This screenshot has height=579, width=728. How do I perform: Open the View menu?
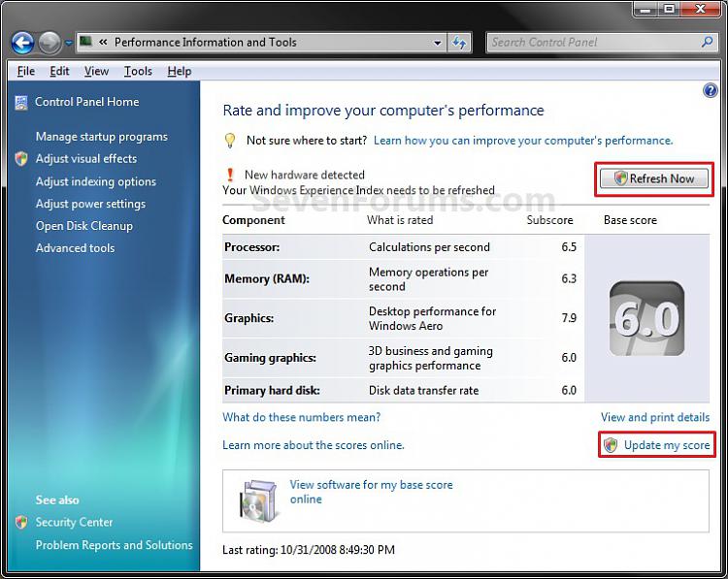click(x=96, y=71)
